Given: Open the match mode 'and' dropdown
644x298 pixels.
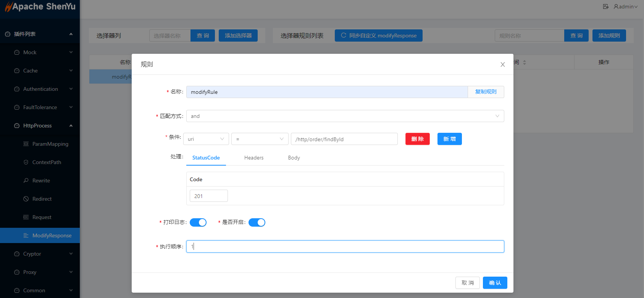Looking at the screenshot, I should (345, 116).
